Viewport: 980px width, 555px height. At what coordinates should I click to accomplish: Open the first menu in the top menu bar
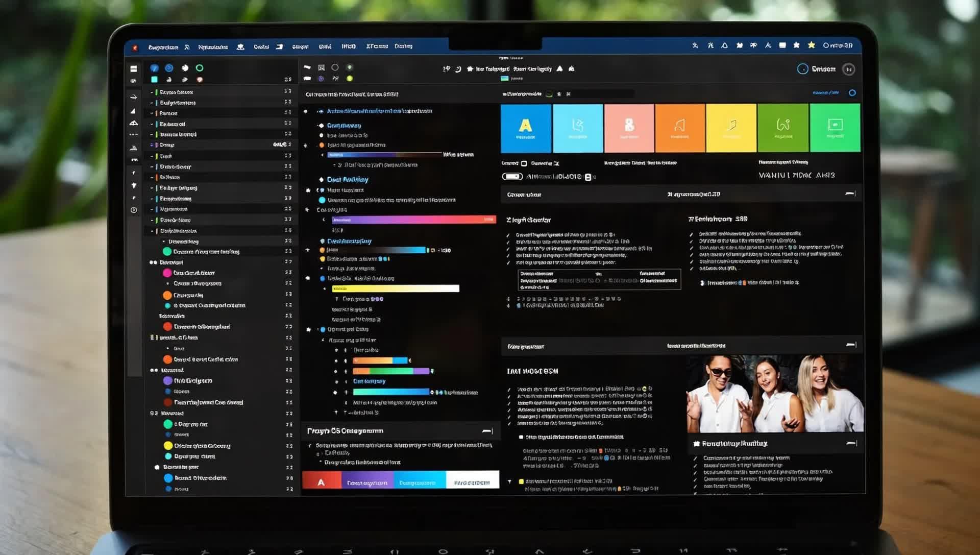tap(163, 47)
